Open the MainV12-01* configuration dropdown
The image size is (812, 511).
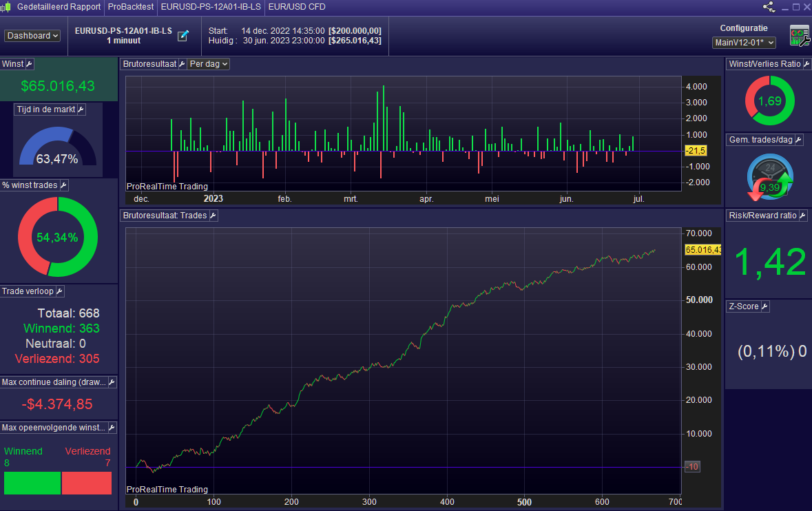tap(744, 43)
